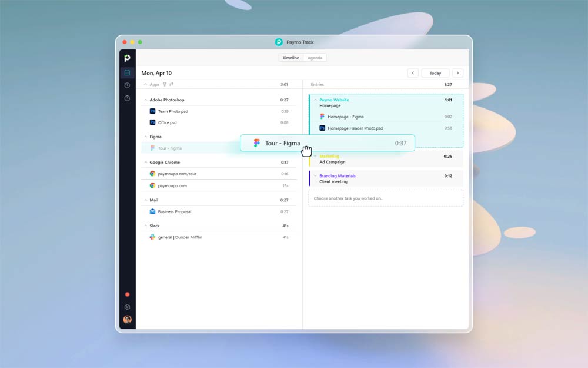Select the Office.psd row
588x368 pixels.
(x=219, y=122)
